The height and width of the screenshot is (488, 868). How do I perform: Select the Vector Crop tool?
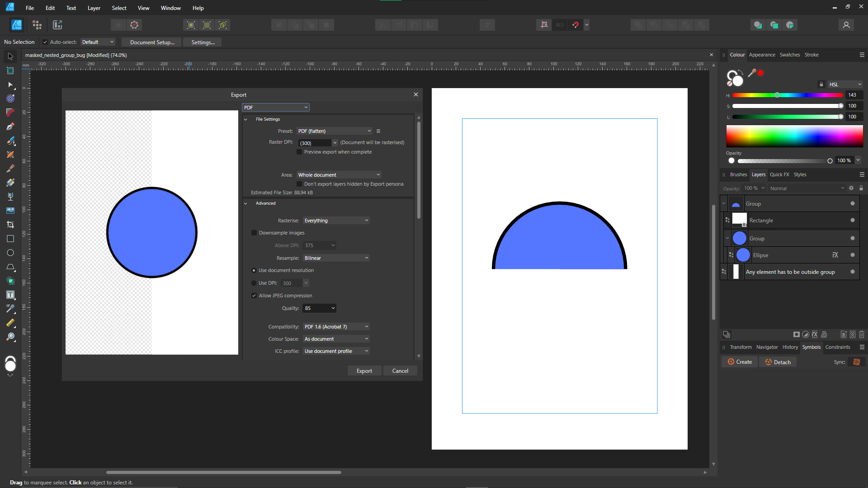(10, 224)
